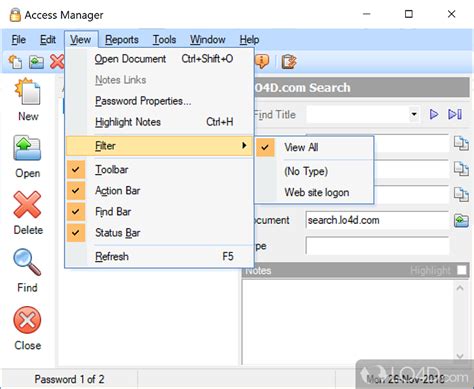Maximize the Access Manager window
Screen dimensions: 474x389
409,14
